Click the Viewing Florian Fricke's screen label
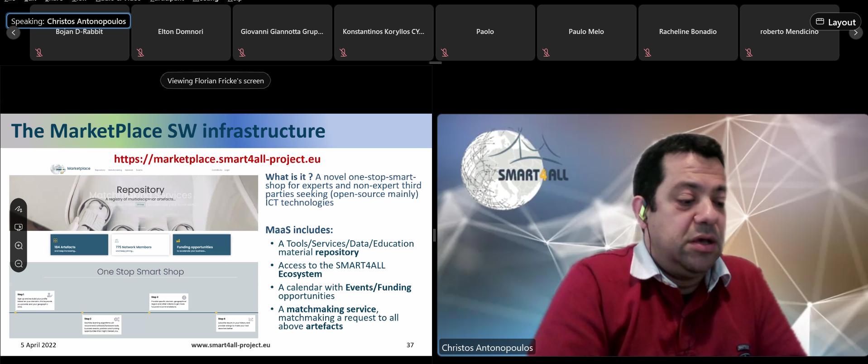 [x=215, y=81]
